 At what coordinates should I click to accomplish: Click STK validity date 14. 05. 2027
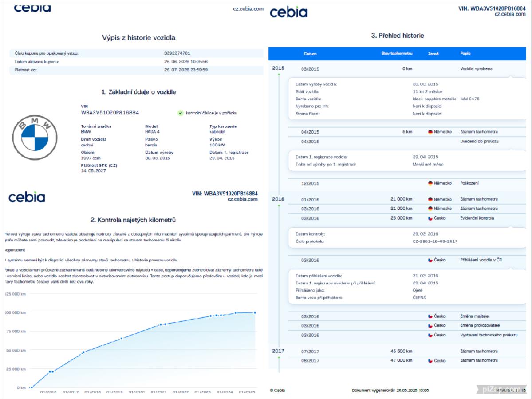[x=93, y=171]
